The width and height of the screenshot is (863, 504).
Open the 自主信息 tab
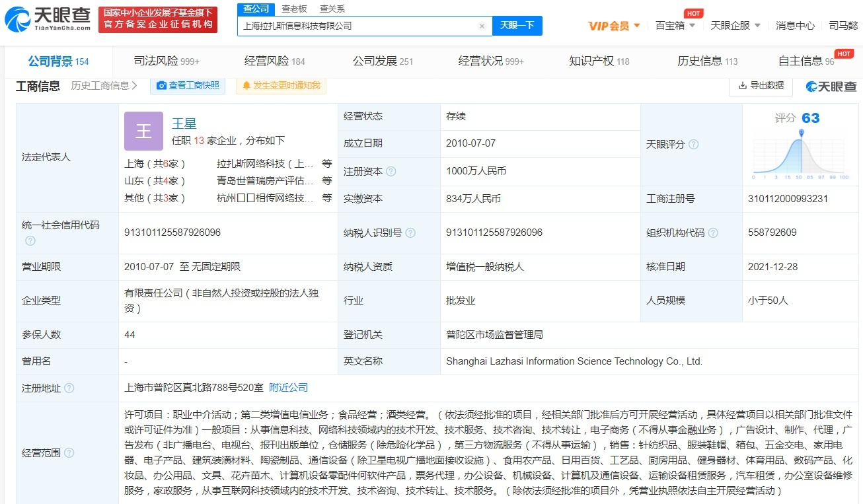tap(806, 61)
